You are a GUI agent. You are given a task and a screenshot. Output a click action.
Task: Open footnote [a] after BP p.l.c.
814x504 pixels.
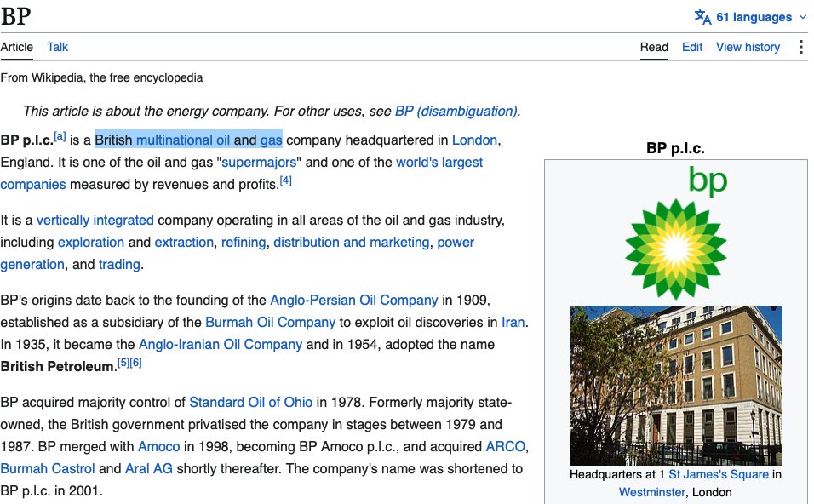click(x=60, y=136)
